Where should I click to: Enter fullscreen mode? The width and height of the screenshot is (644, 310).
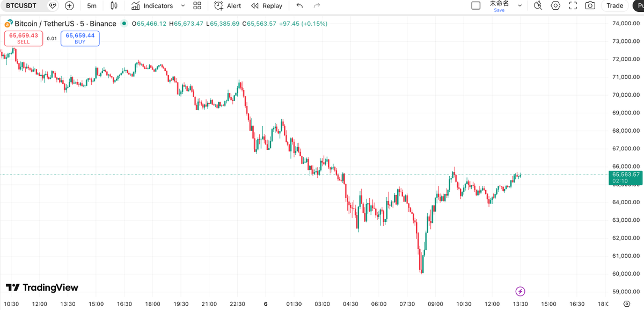[573, 6]
